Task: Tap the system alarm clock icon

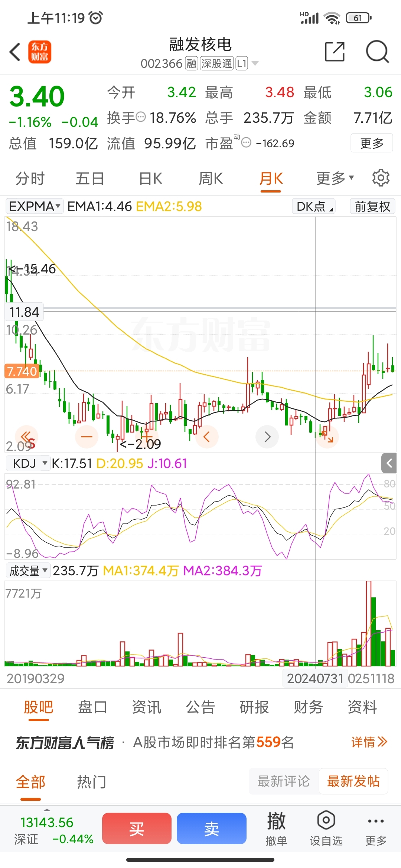Action: coord(96,18)
